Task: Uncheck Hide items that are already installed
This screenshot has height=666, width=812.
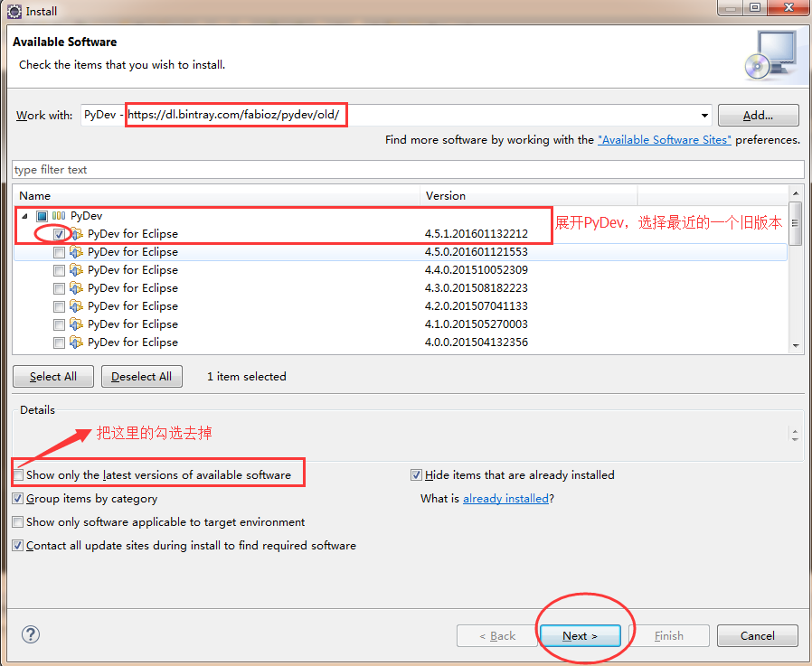Action: pyautogui.click(x=416, y=475)
